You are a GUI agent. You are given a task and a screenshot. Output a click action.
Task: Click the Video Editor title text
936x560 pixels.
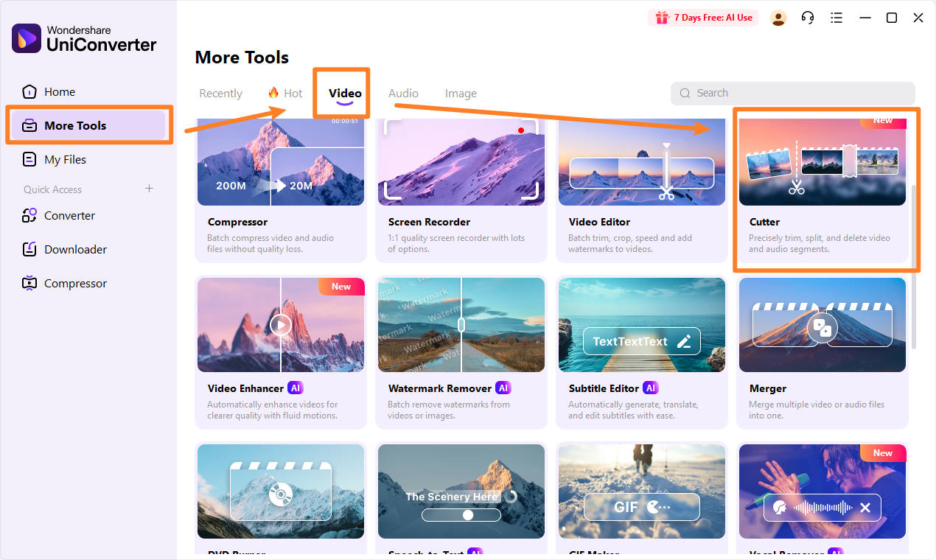(599, 222)
